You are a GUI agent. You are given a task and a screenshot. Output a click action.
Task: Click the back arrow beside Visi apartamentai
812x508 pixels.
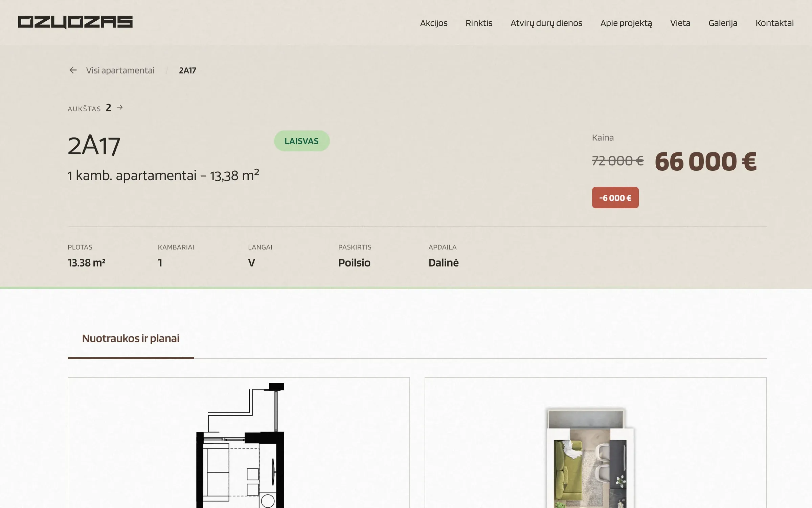pos(73,70)
